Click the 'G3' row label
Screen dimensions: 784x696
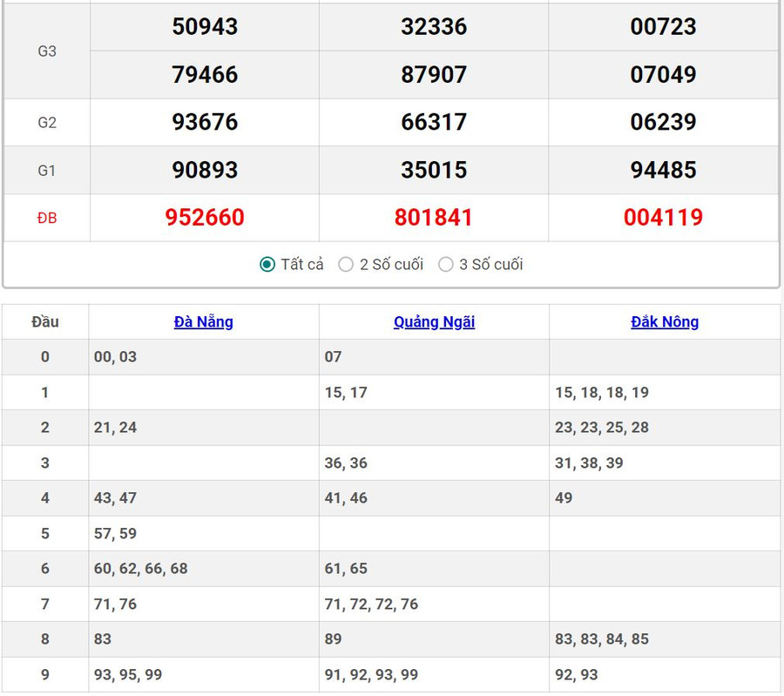[x=47, y=51]
